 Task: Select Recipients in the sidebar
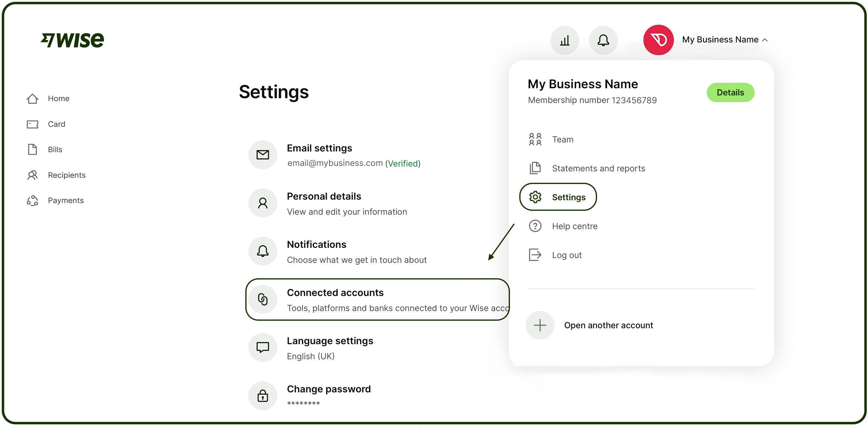[66, 175]
